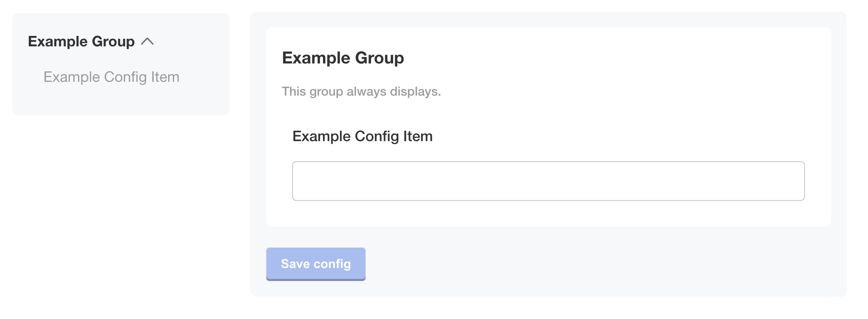Viewport: 868px width, 319px height.
Task: Click the collapse arrow next to Example Group
Action: [x=148, y=41]
